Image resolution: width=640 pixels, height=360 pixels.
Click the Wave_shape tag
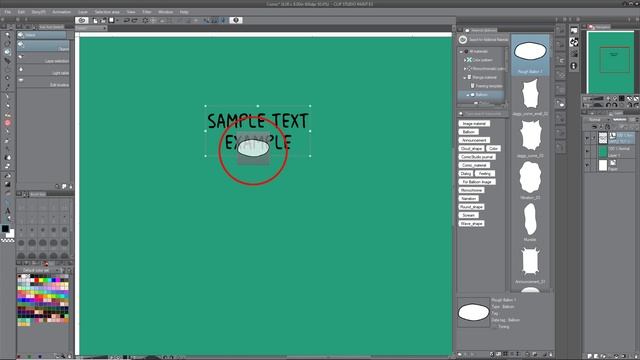(471, 224)
